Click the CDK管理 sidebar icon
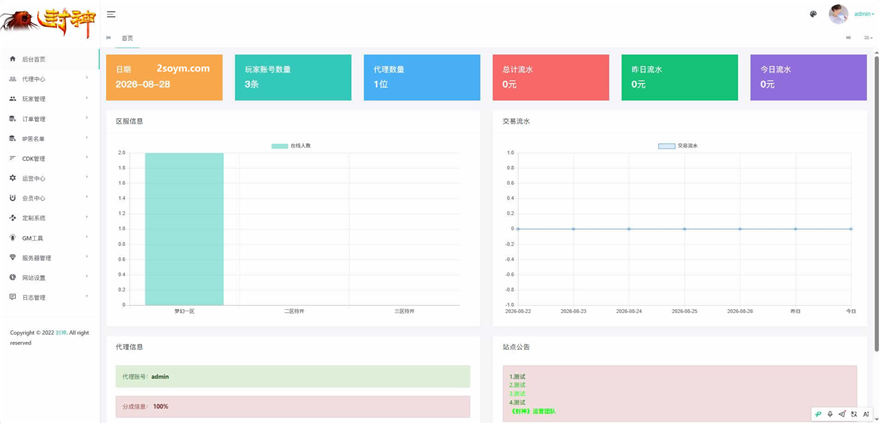Image resolution: width=880 pixels, height=424 pixels. click(x=13, y=158)
